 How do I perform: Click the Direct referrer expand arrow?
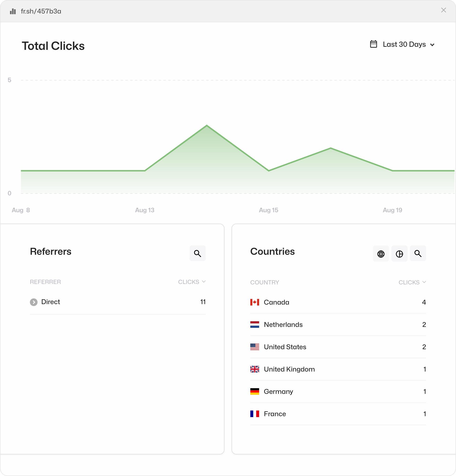33,302
